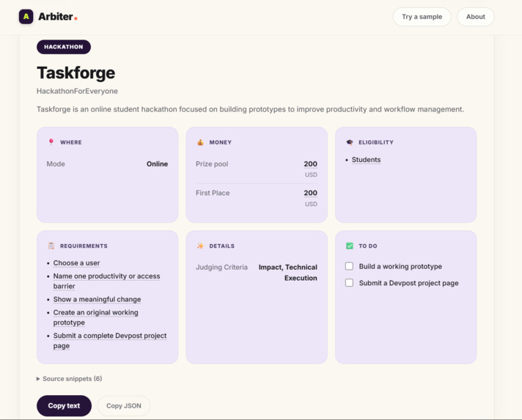Open the About page button
522x420 pixels.
475,17
